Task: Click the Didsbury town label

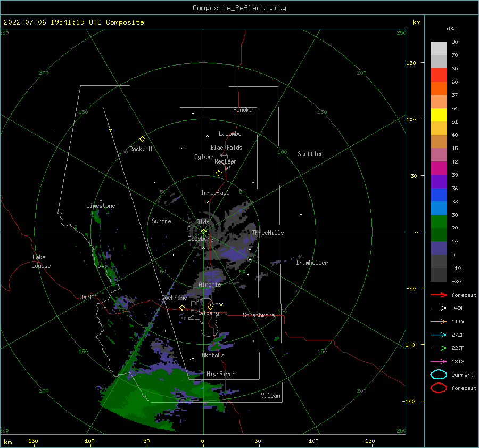Action: [x=201, y=239]
